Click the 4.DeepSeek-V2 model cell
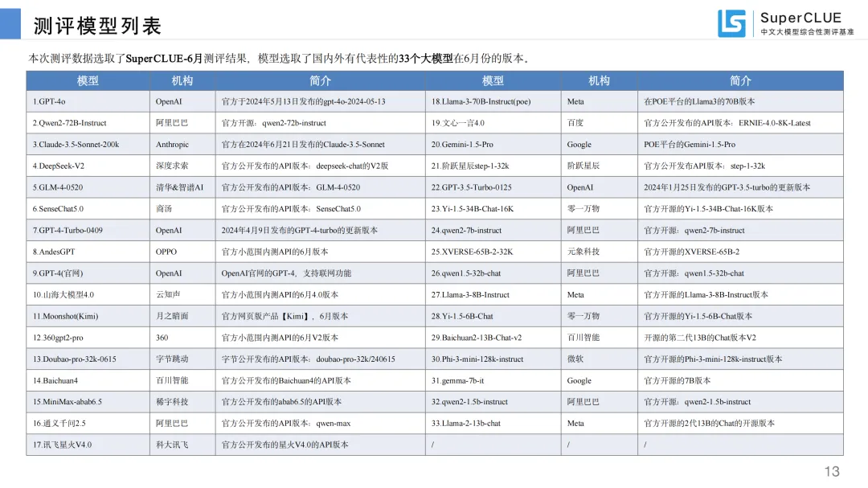868x488 pixels. click(x=88, y=166)
